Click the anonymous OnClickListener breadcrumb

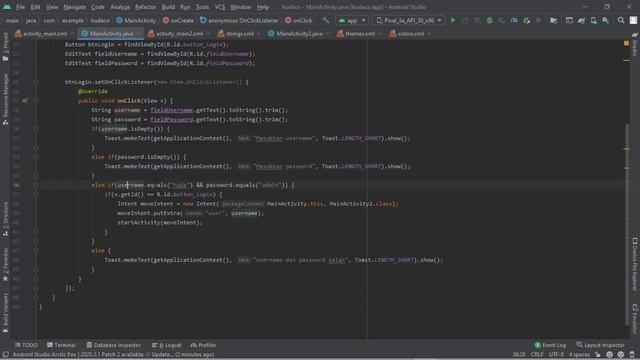point(239,20)
